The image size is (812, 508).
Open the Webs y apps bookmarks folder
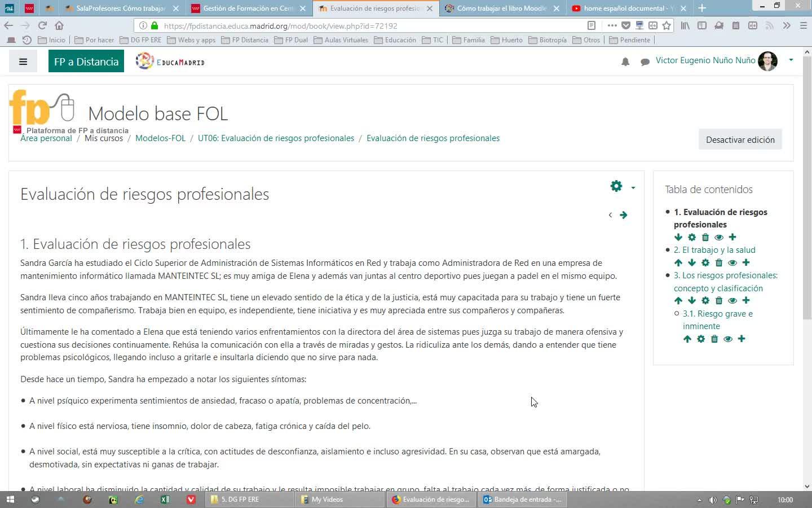[x=191, y=40]
